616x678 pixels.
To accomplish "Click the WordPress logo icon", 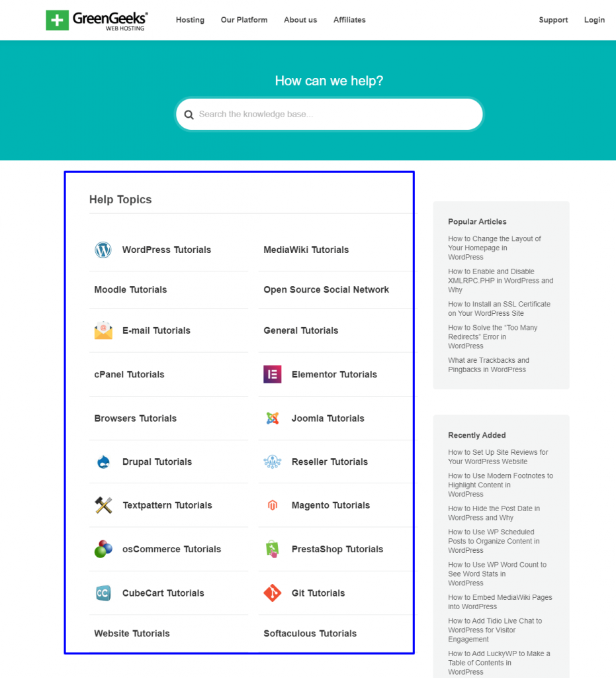I will pyautogui.click(x=103, y=250).
